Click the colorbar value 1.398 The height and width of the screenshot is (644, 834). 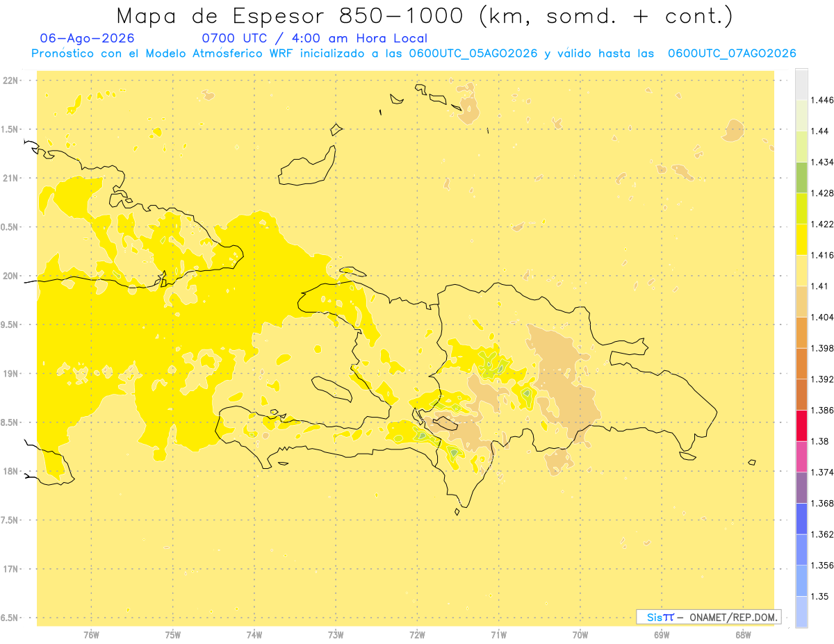pyautogui.click(x=822, y=348)
